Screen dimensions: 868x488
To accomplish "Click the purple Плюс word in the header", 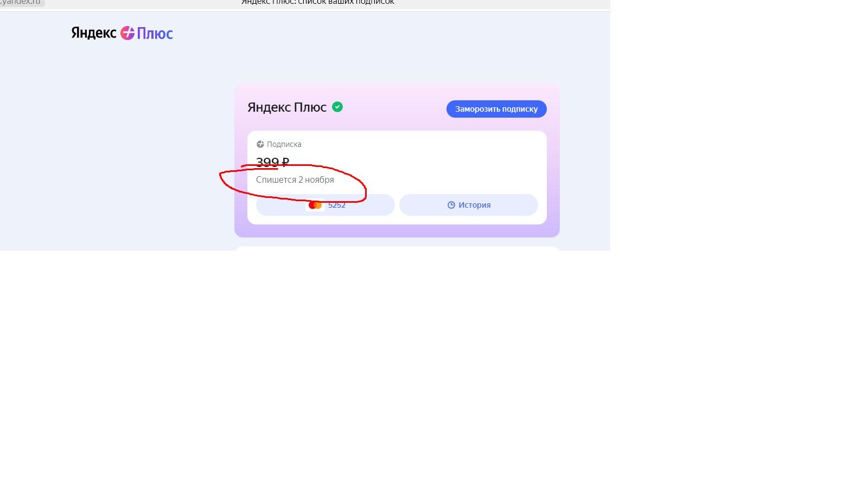I will point(155,34).
